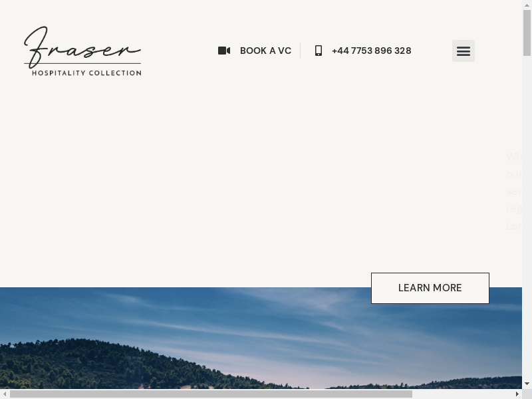Click the vertical scrollbar track below the thumb
Image resolution: width=532 pixels, height=399 pixels.
point(527,217)
